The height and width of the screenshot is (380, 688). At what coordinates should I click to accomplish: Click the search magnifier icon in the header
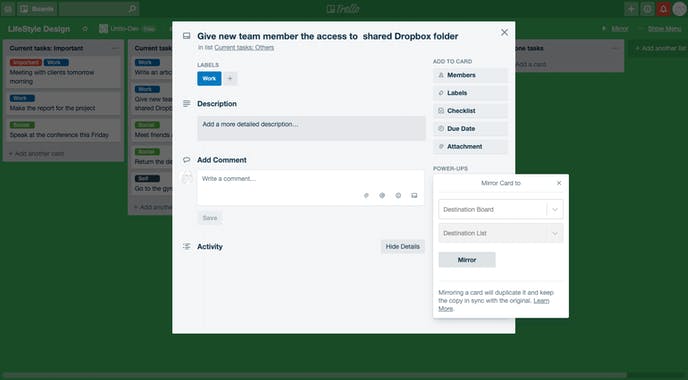(132, 9)
